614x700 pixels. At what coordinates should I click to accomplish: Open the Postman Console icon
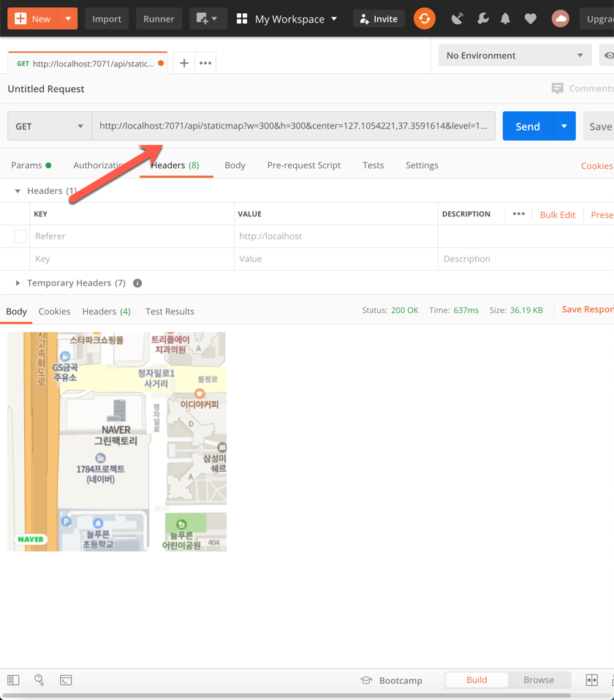[x=66, y=680]
